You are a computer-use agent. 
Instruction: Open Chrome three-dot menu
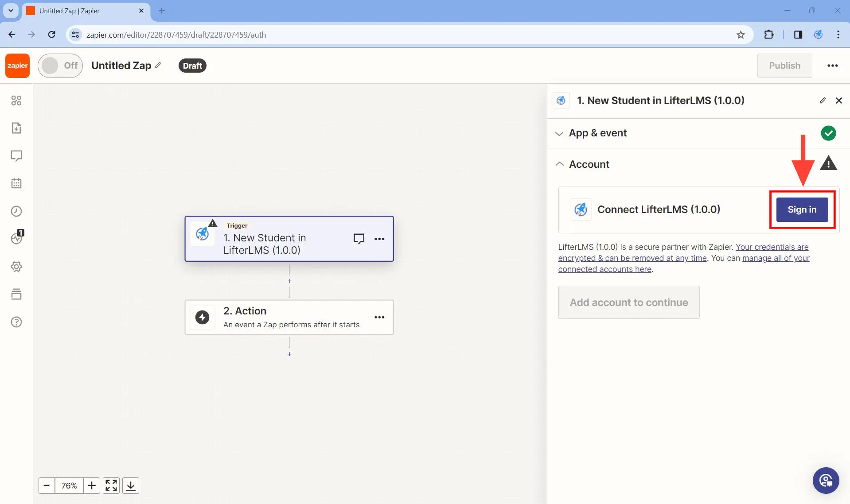pyautogui.click(x=838, y=35)
